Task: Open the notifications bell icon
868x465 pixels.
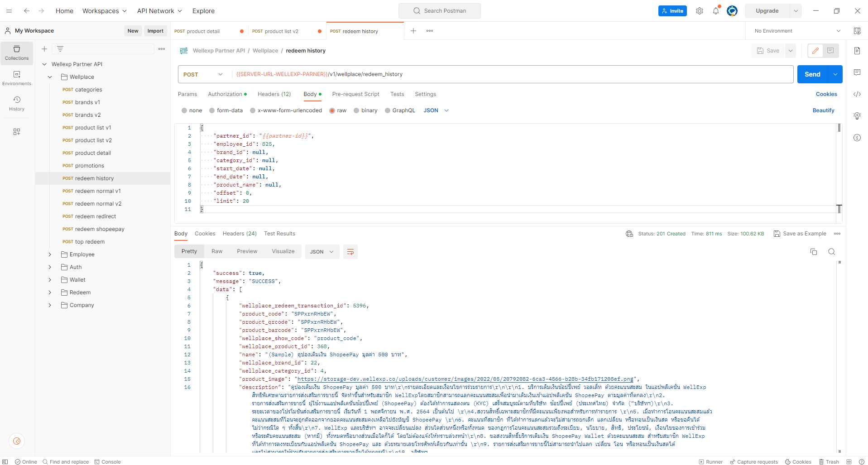Action: point(716,11)
